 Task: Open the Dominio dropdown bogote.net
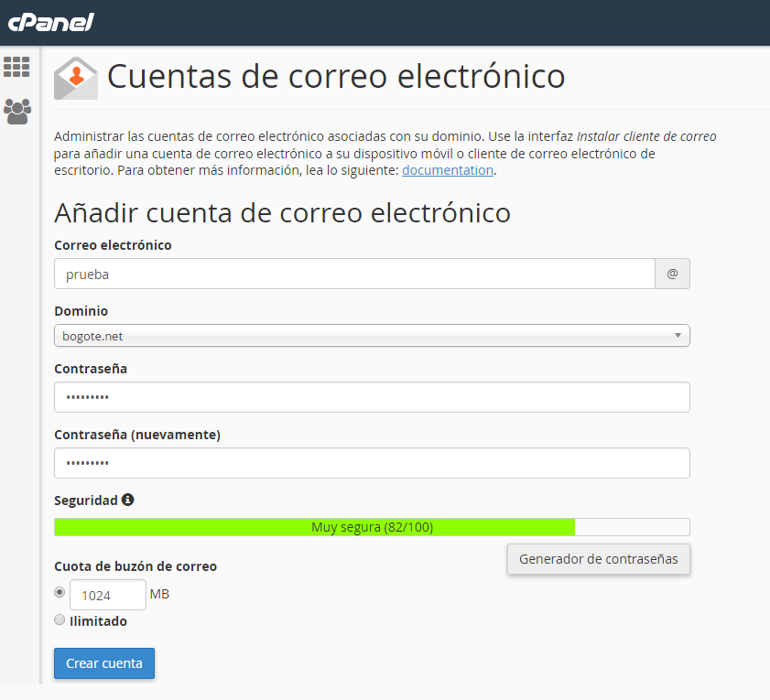[x=366, y=336]
